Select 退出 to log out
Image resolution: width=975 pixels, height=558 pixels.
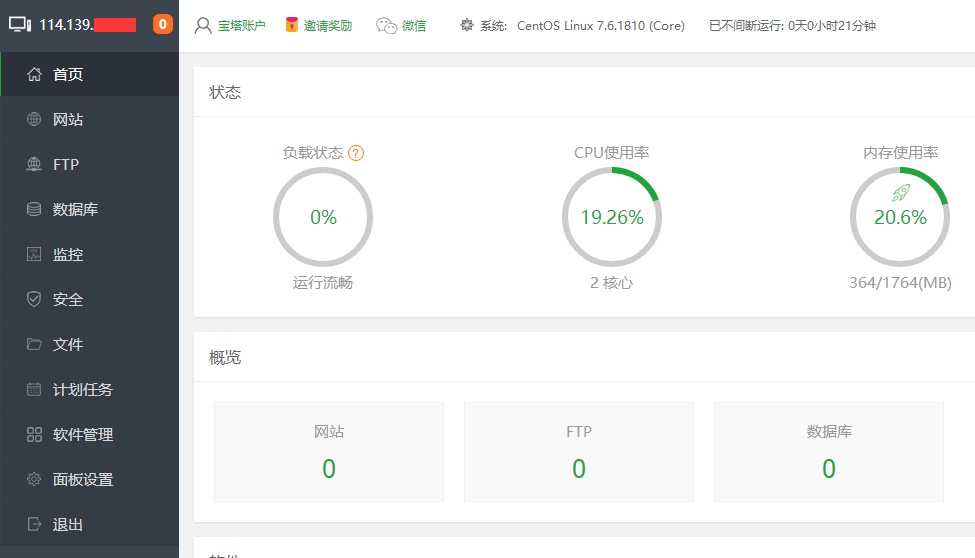pos(67,524)
